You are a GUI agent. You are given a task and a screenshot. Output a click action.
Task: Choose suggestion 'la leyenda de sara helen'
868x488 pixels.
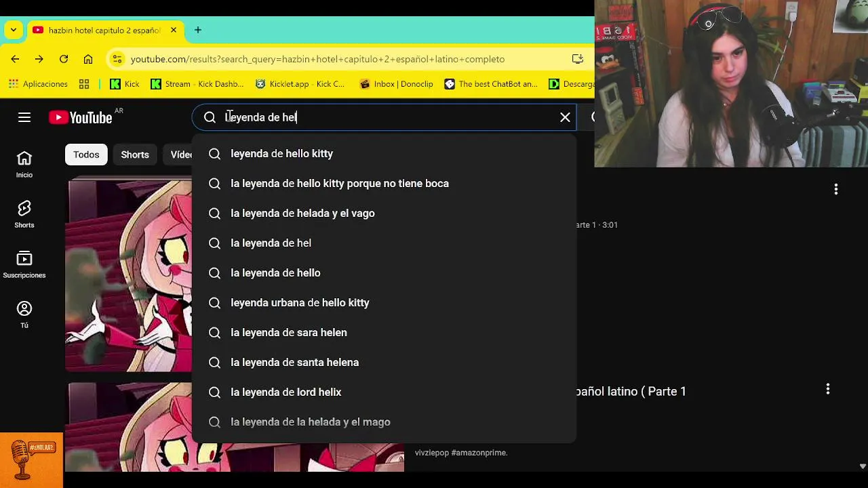click(384, 333)
